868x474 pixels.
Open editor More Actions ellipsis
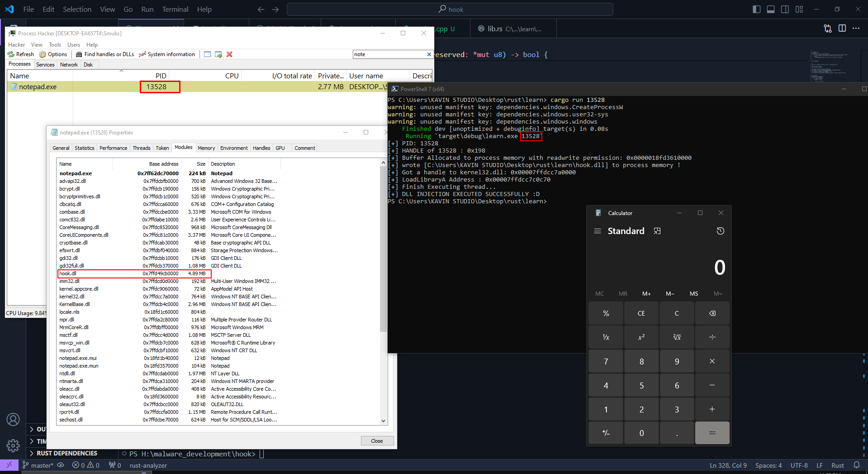[856, 29]
